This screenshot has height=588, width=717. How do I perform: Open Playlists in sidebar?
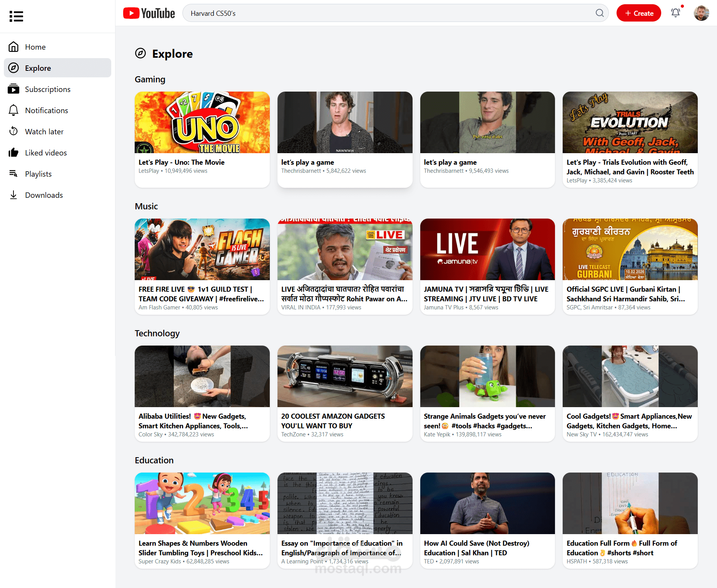58,174
